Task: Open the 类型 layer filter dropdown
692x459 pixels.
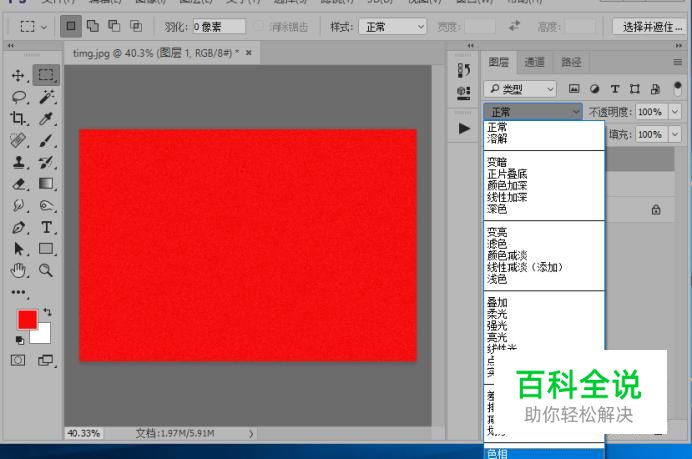Action: 520,89
